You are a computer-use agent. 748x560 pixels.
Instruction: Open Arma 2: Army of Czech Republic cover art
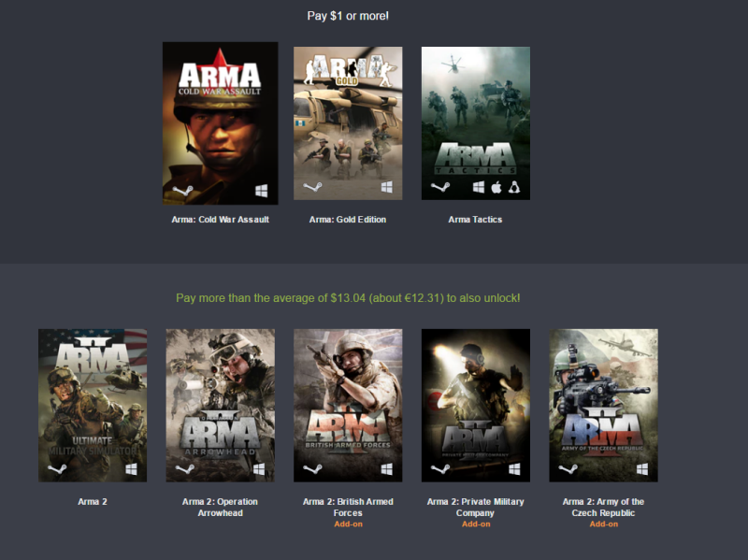(603, 406)
